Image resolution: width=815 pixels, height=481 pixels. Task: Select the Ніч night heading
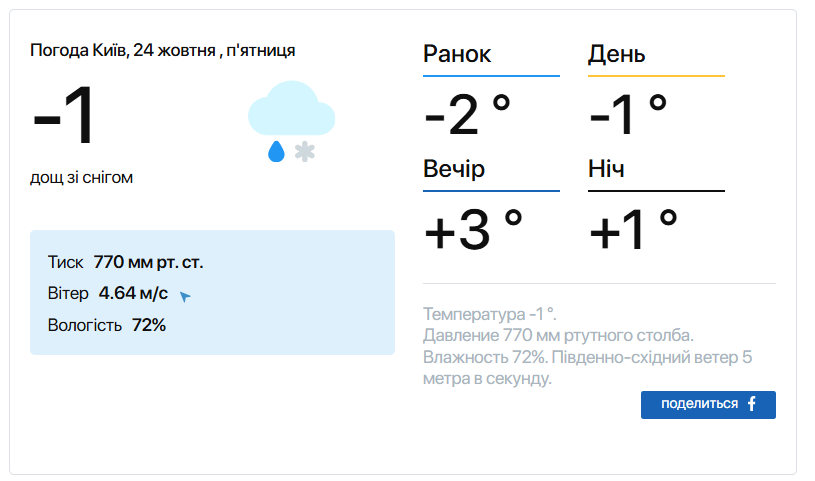click(x=607, y=169)
